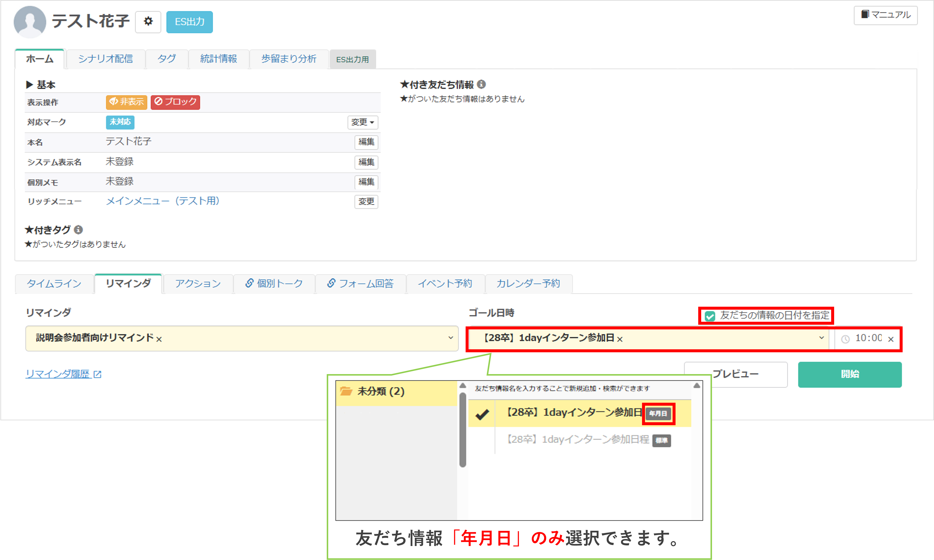Image resolution: width=934 pixels, height=560 pixels.
Task: Expand the ゴール日時 friend-info dropdown arrow
Action: (x=822, y=338)
